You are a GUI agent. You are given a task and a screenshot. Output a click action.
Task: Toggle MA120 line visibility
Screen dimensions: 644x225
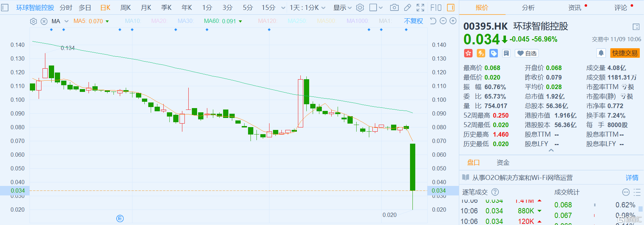268,21
